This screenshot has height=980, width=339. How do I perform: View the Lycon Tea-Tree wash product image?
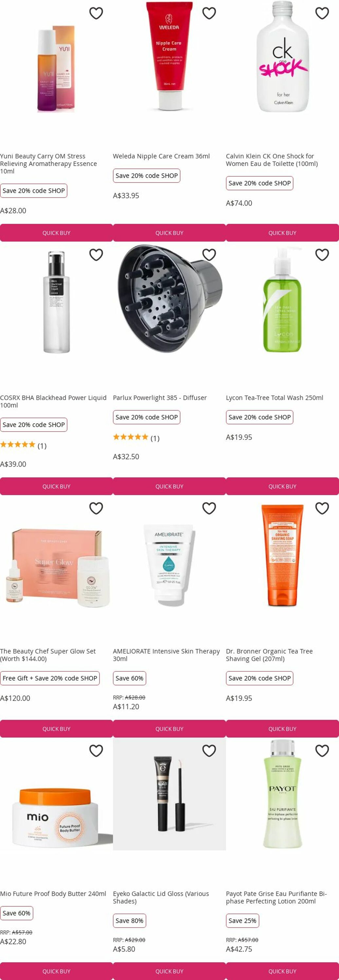tap(282, 300)
